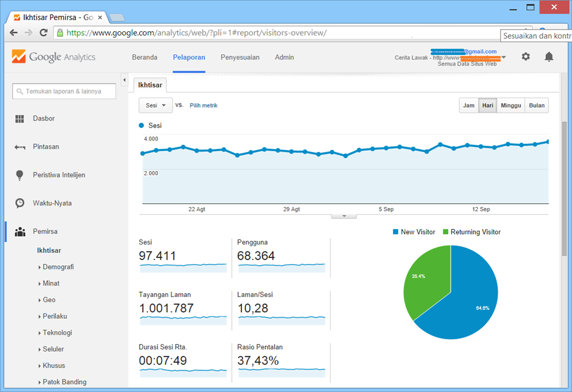The image size is (572, 392).
Task: Click the Peristiwa Intelijen lightbulb icon
Action: (x=20, y=175)
